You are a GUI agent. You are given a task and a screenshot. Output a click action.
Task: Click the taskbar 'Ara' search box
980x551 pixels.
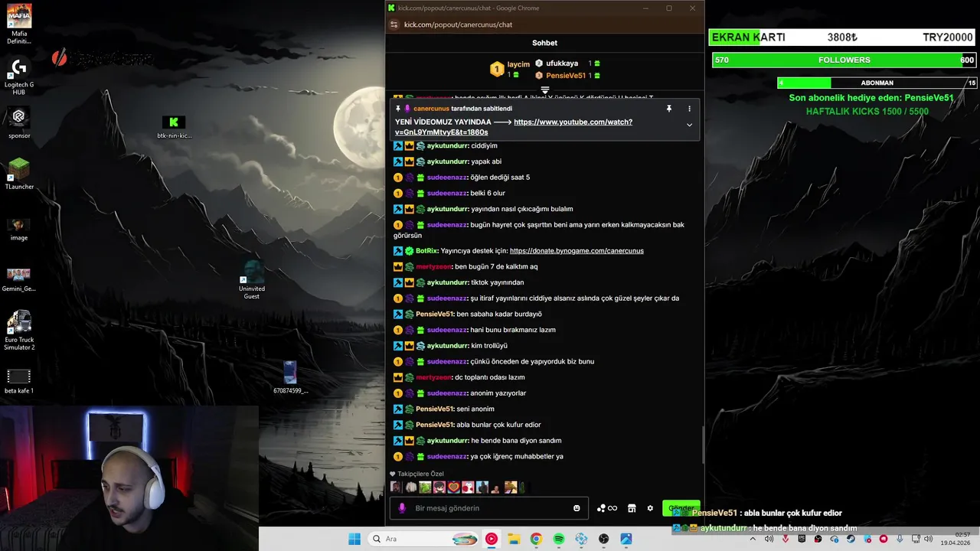pos(423,539)
